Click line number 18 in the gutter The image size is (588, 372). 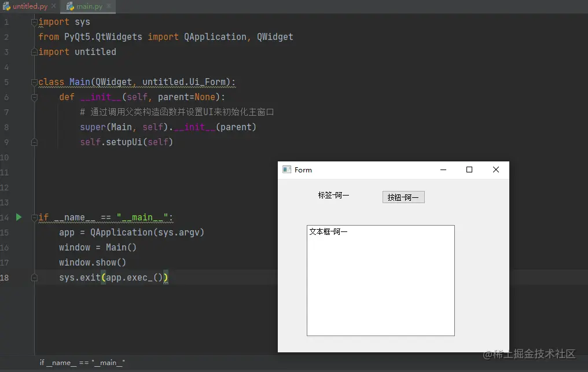[5, 278]
